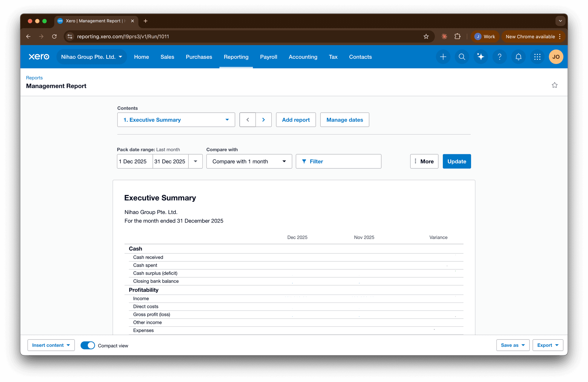Go to next report section chevron
588x382 pixels.
[263, 120]
